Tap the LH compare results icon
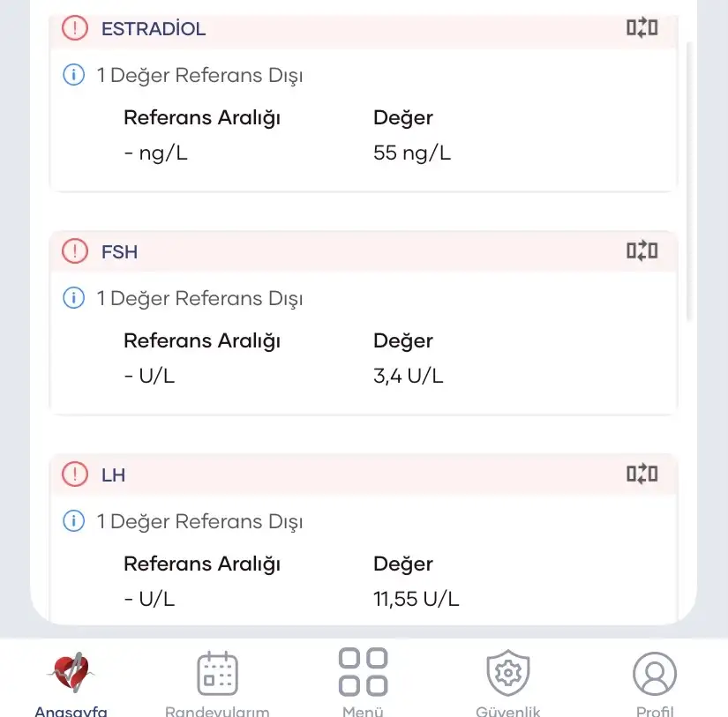This screenshot has height=717, width=728. 642,474
